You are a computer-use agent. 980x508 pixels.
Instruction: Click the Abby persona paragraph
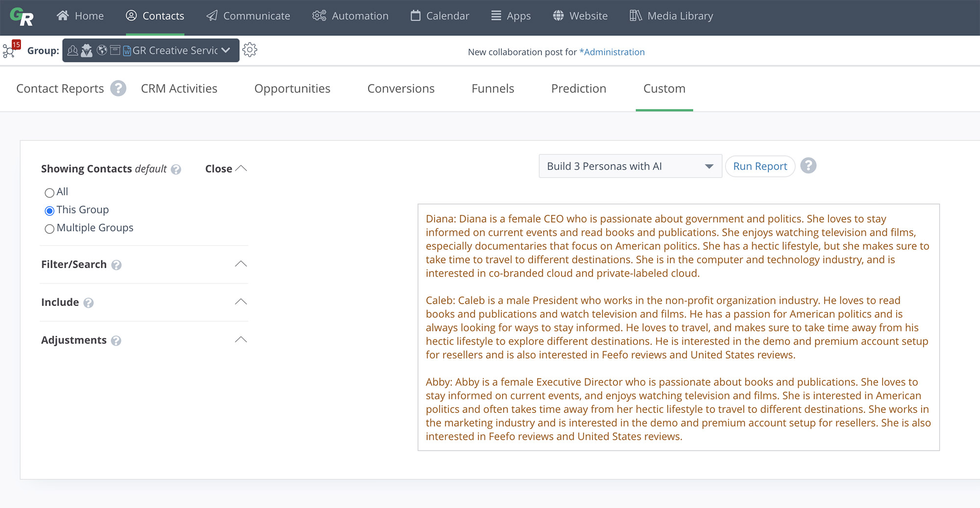coord(678,409)
